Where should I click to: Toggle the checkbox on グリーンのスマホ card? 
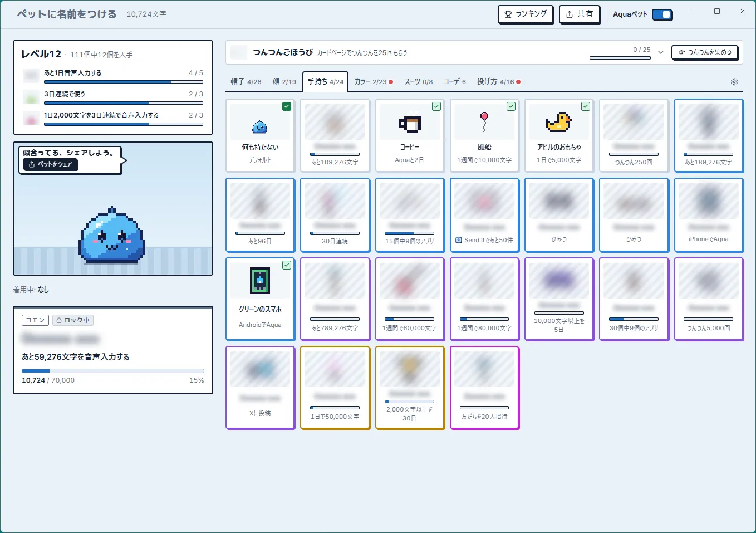click(x=287, y=265)
